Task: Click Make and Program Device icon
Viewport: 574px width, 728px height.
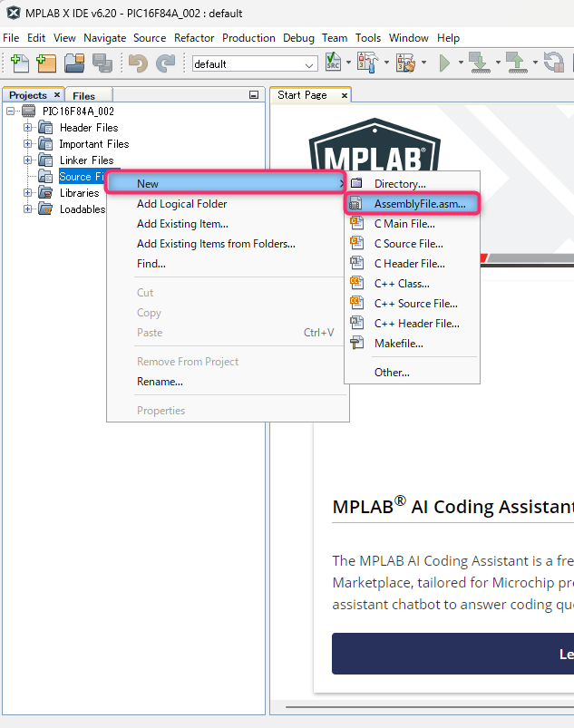Action: pyautogui.click(x=480, y=63)
